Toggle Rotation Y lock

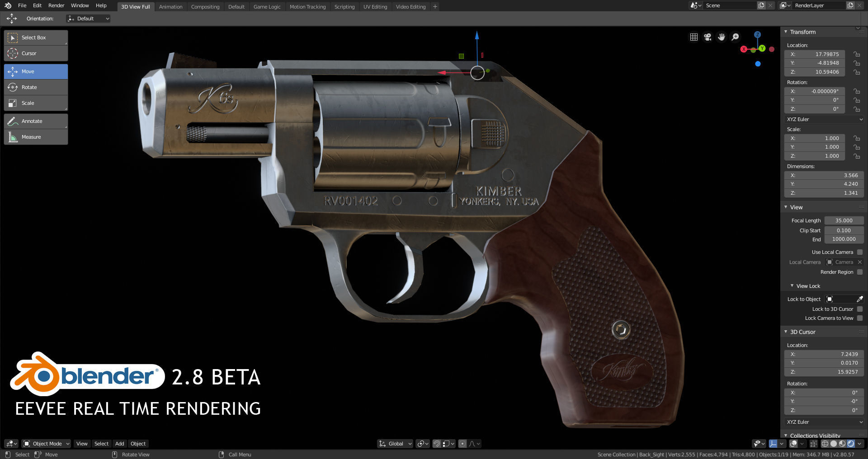pos(857,100)
